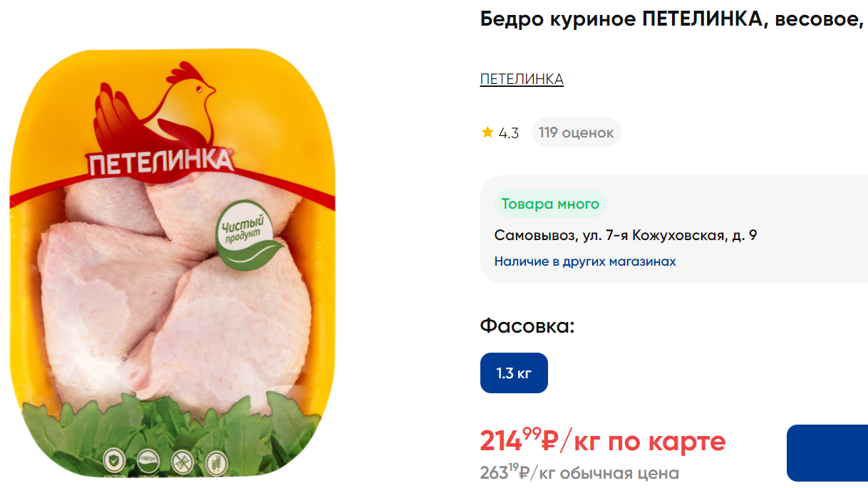The width and height of the screenshot is (868, 488).
Task: Click the ПЕТЕЛИНКА red banner logo
Action: (x=161, y=163)
